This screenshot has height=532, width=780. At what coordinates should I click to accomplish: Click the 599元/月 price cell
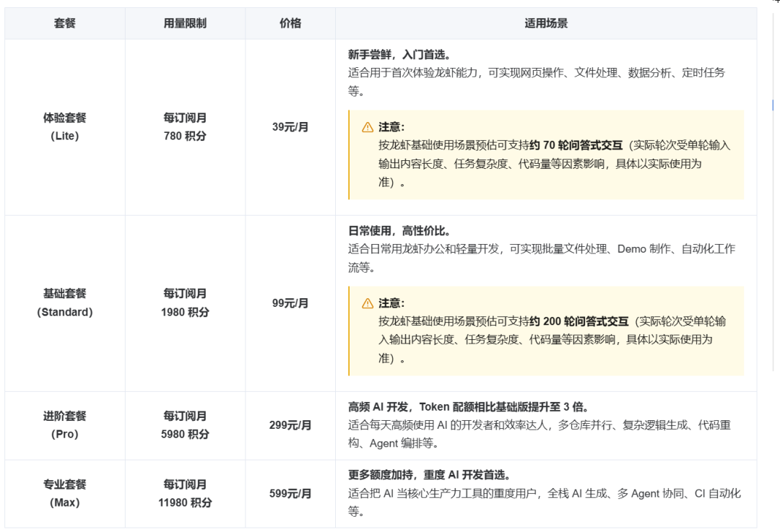click(x=290, y=494)
